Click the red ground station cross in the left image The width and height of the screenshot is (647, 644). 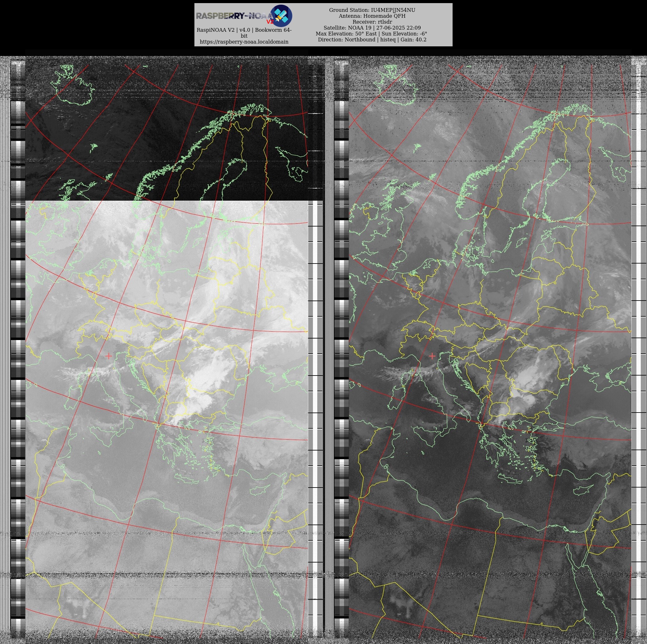pos(109,356)
